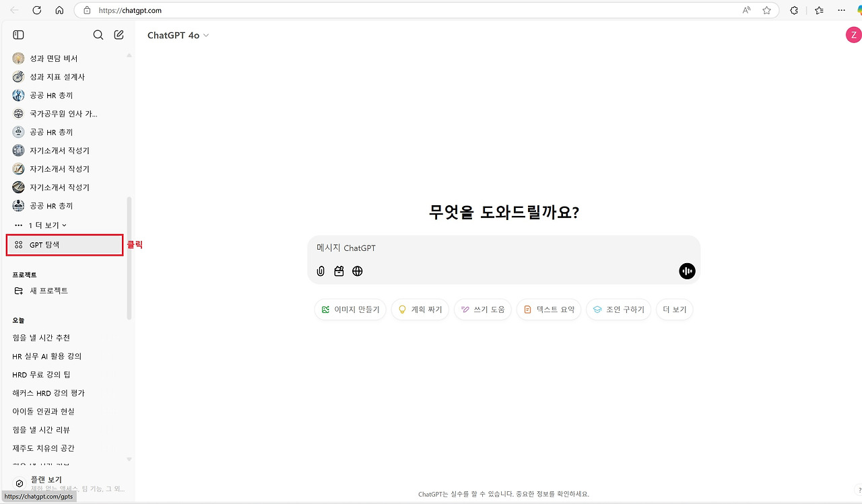Open the browser extensions icon
Screen dimensions: 862x504
[x=794, y=10]
